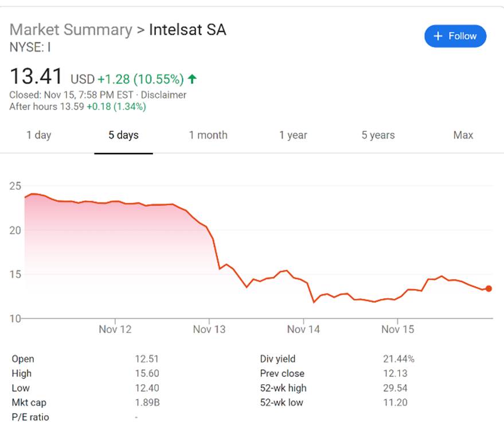Click the Intelsat SA title
This screenshot has width=504, height=434.
[x=187, y=30]
